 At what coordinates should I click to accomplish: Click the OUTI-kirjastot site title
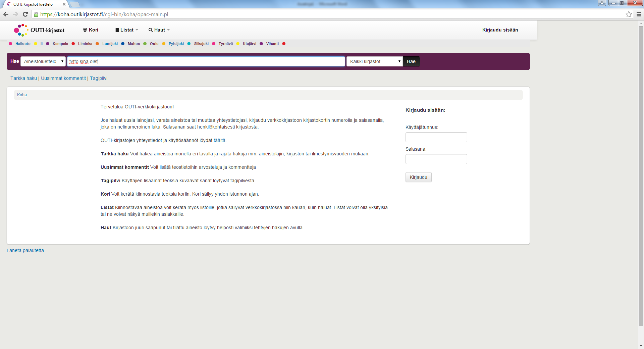(48, 30)
